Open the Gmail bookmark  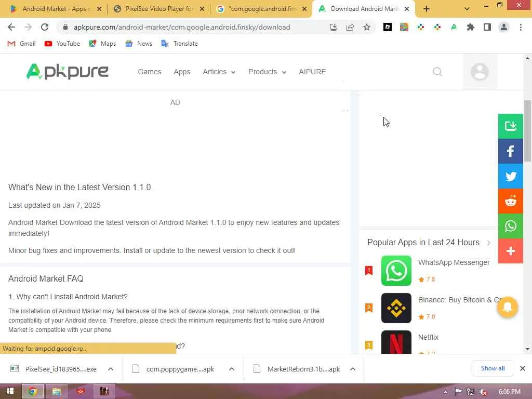click(x=21, y=44)
